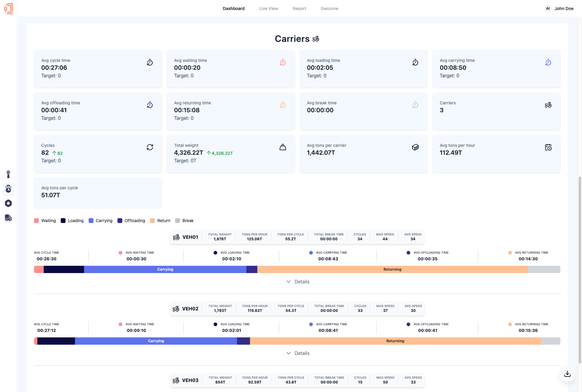Open the Geozone tab
The height and width of the screenshot is (392, 582).
[x=330, y=8]
